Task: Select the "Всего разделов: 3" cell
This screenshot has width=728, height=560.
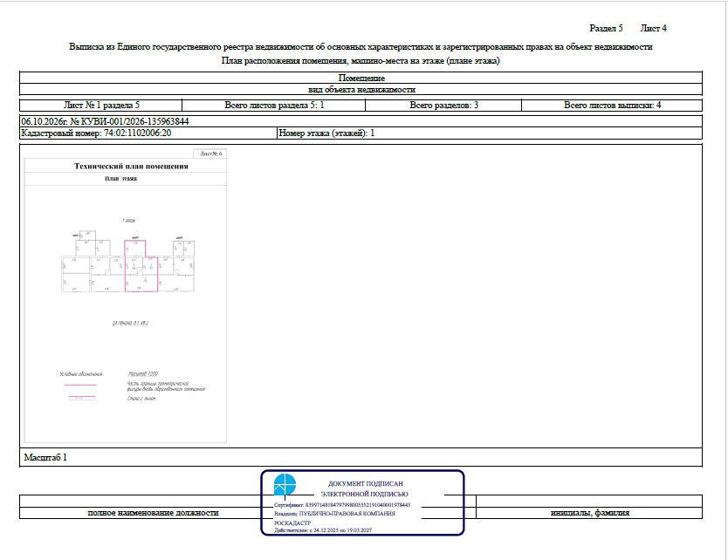Action: [x=443, y=106]
